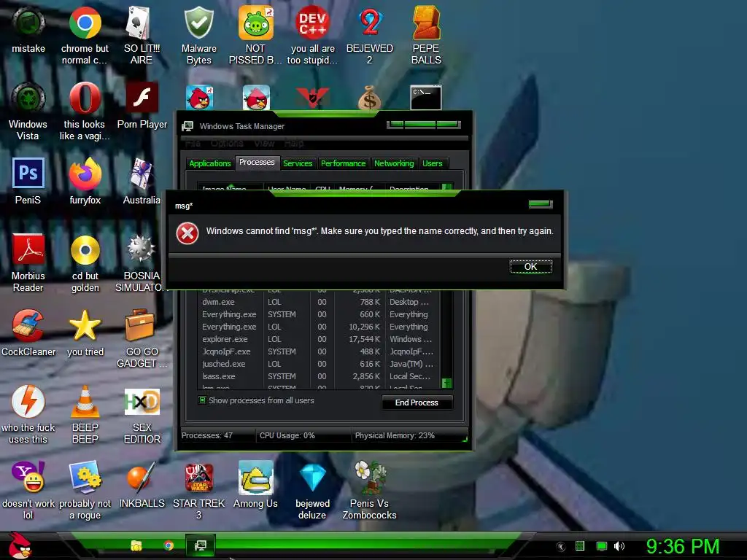The width and height of the screenshot is (747, 560).
Task: Select the jusched.exe process row
Action: [x=318, y=364]
